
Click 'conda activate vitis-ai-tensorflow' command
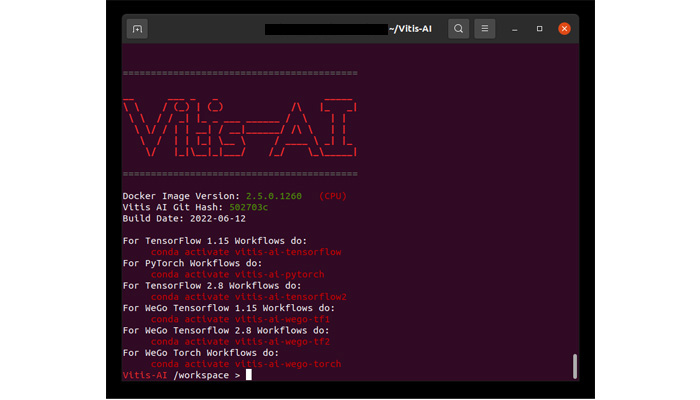(246, 252)
